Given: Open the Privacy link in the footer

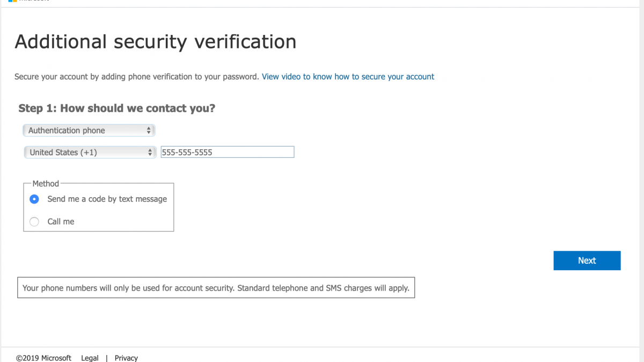Looking at the screenshot, I should pos(126,358).
